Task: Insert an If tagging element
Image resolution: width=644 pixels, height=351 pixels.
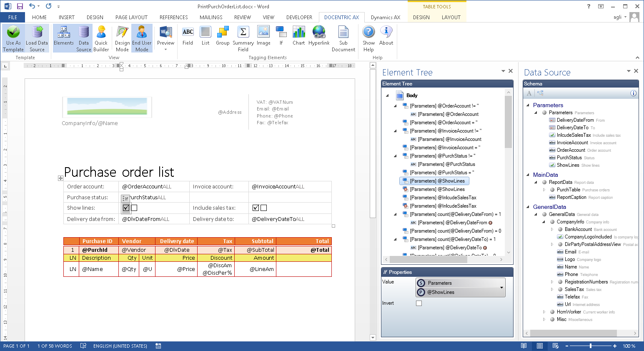Action: (281, 36)
